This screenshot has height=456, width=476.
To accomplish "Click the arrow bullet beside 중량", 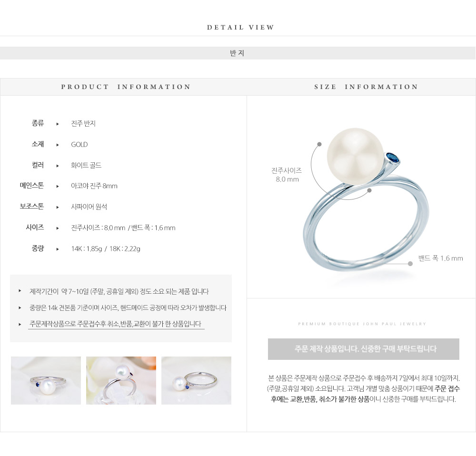I will [58, 249].
